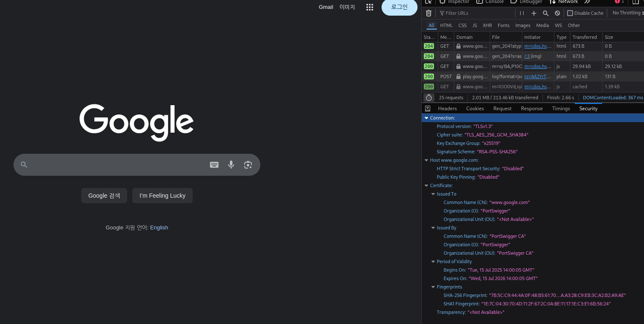The image size is (644, 324).
Task: Filter requests by WS
Action: (559, 25)
